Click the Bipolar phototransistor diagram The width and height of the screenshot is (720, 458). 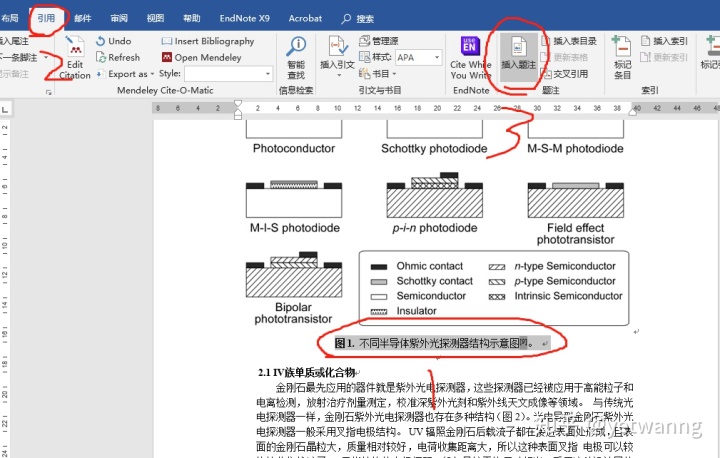[294, 275]
